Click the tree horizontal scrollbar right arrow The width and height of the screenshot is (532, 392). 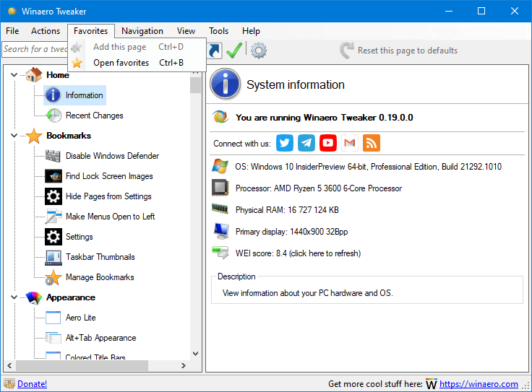coord(184,365)
